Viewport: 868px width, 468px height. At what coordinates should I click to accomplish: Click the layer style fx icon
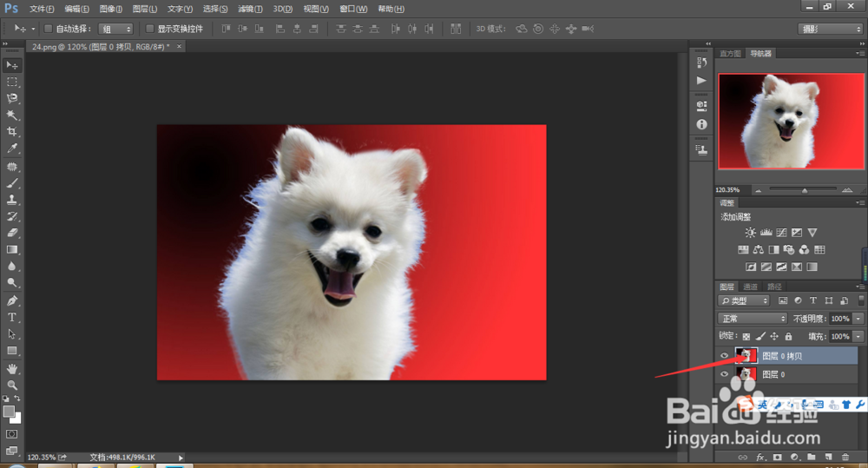[760, 457]
